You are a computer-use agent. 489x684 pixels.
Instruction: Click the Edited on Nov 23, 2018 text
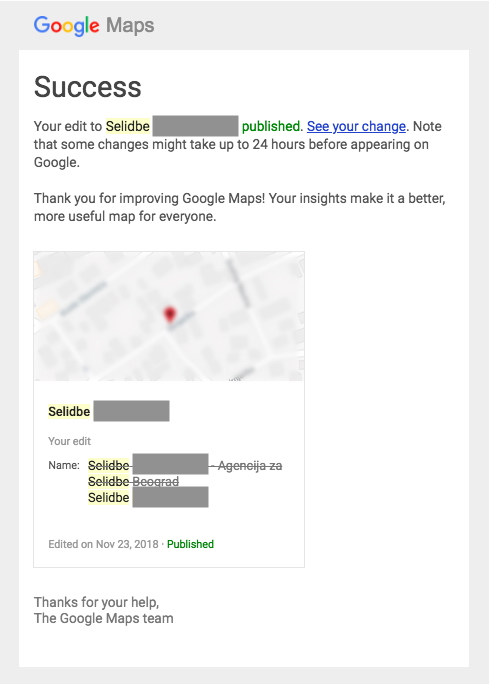103,544
